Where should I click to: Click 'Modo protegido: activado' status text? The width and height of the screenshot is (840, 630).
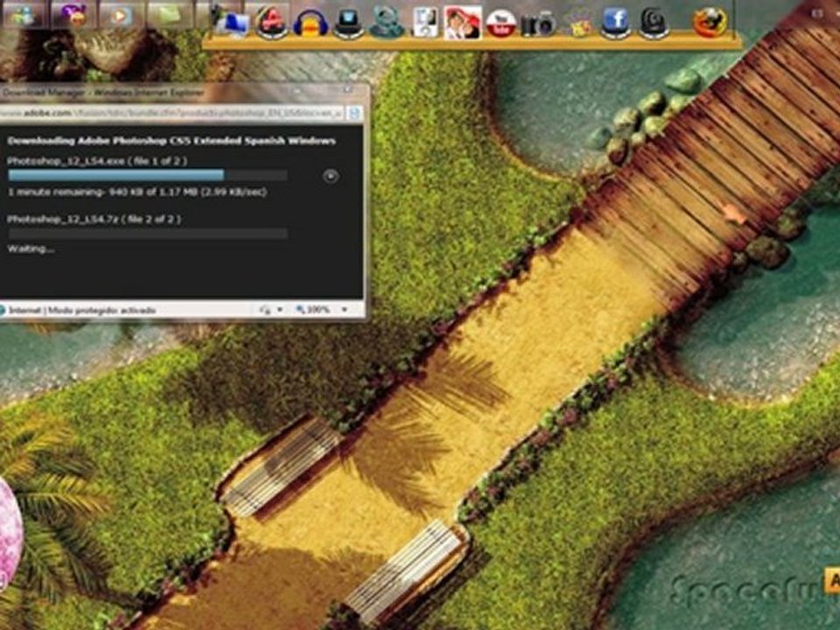(x=101, y=310)
